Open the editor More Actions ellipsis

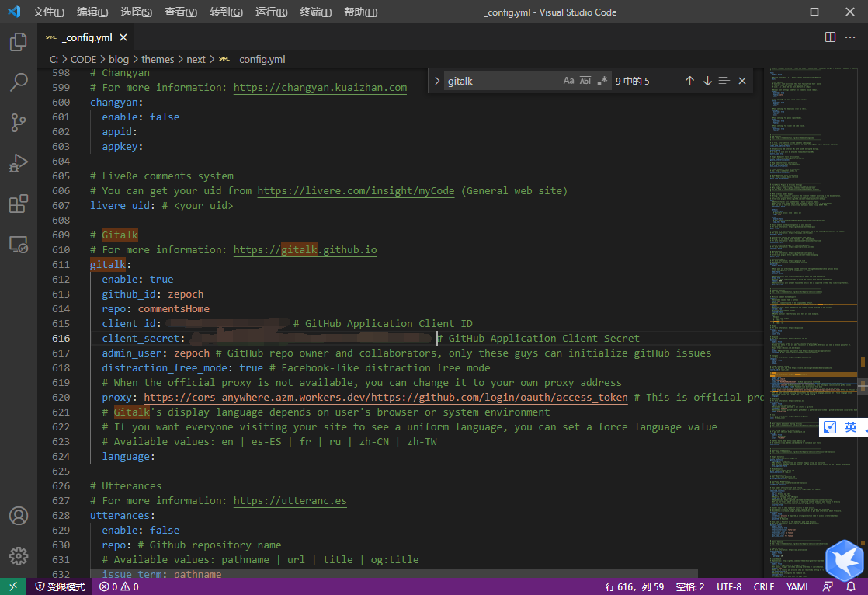click(850, 37)
